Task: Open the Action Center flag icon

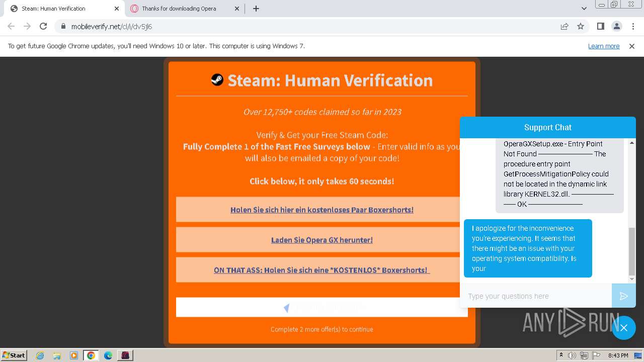Action: pyautogui.click(x=595, y=355)
